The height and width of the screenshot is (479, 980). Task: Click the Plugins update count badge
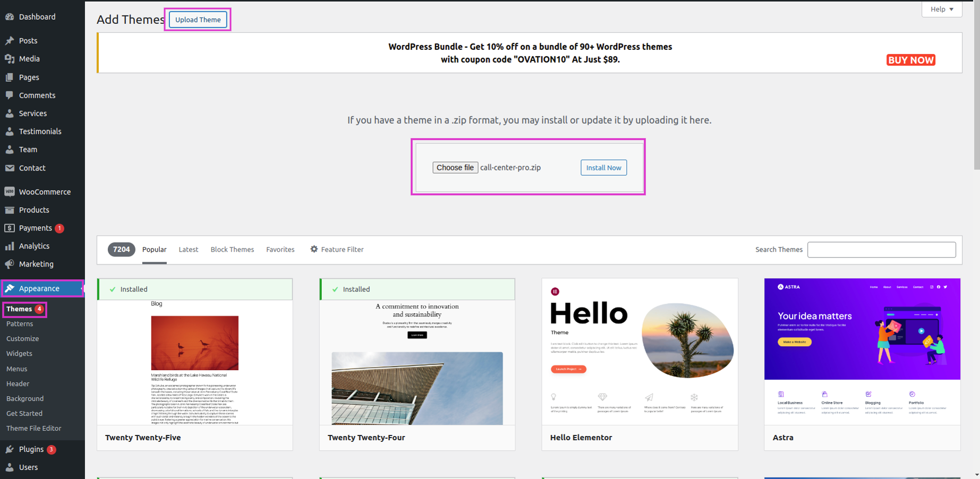pos(51,450)
